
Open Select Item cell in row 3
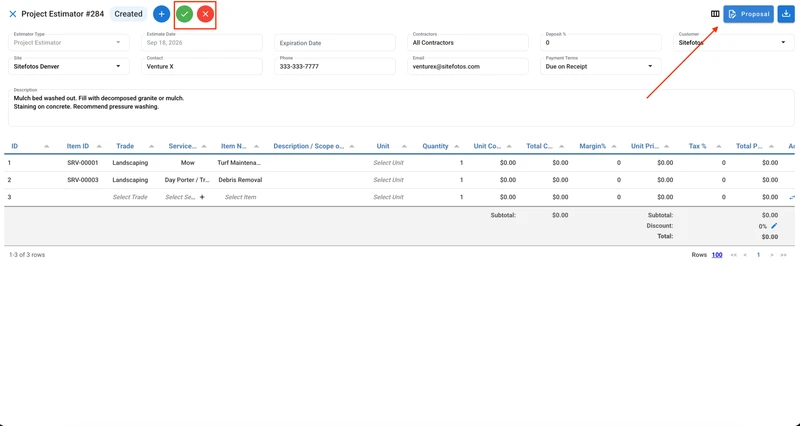click(x=240, y=197)
